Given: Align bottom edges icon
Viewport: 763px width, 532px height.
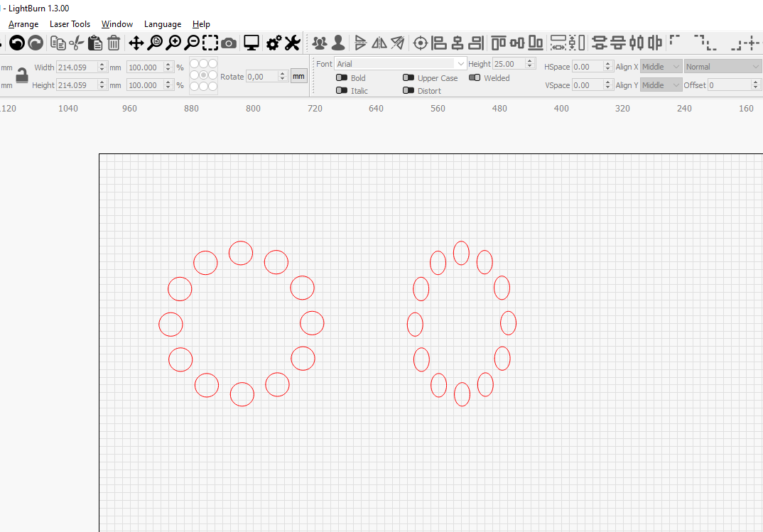Looking at the screenshot, I should [x=536, y=43].
